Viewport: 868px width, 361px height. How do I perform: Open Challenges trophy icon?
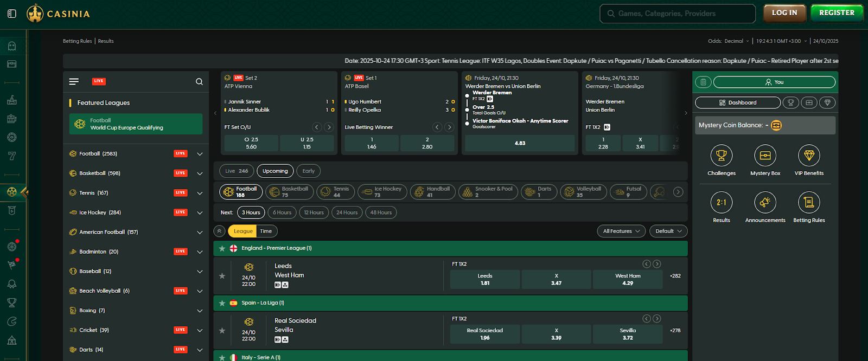(x=722, y=156)
